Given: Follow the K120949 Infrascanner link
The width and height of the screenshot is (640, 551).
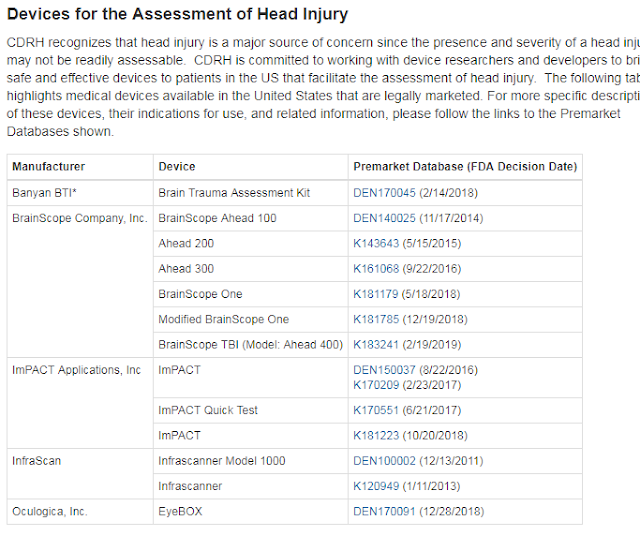Looking at the screenshot, I should click(376, 486).
